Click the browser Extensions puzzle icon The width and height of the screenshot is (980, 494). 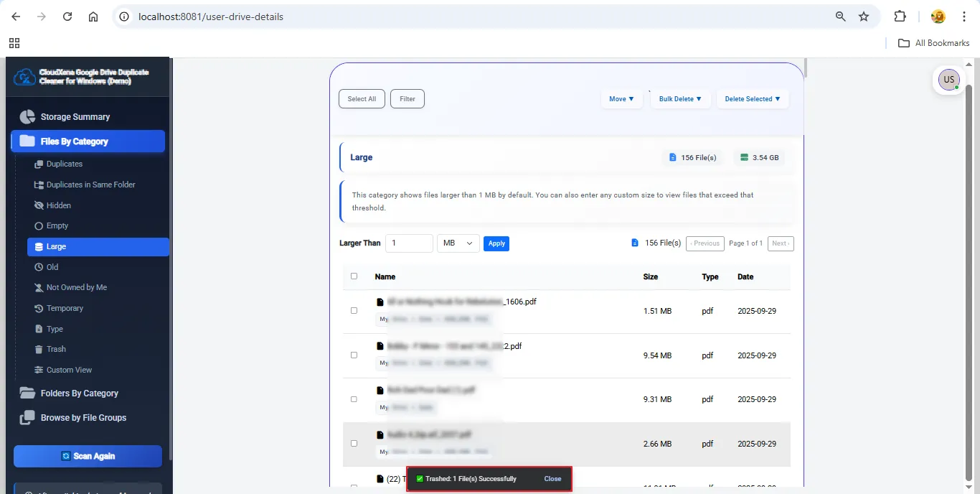click(900, 17)
